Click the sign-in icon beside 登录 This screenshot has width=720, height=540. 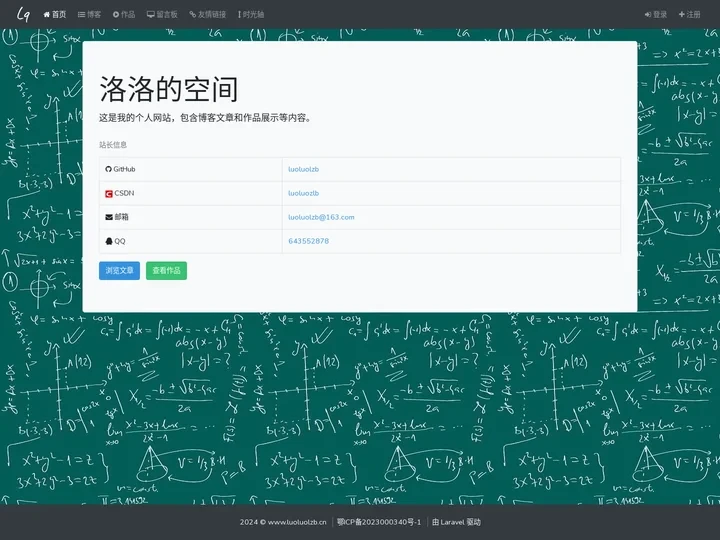pyautogui.click(x=647, y=15)
